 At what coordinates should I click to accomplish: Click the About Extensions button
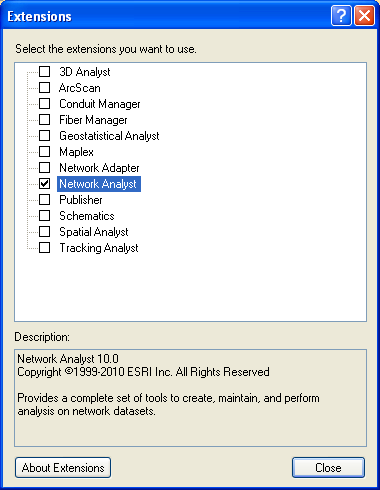tap(63, 468)
